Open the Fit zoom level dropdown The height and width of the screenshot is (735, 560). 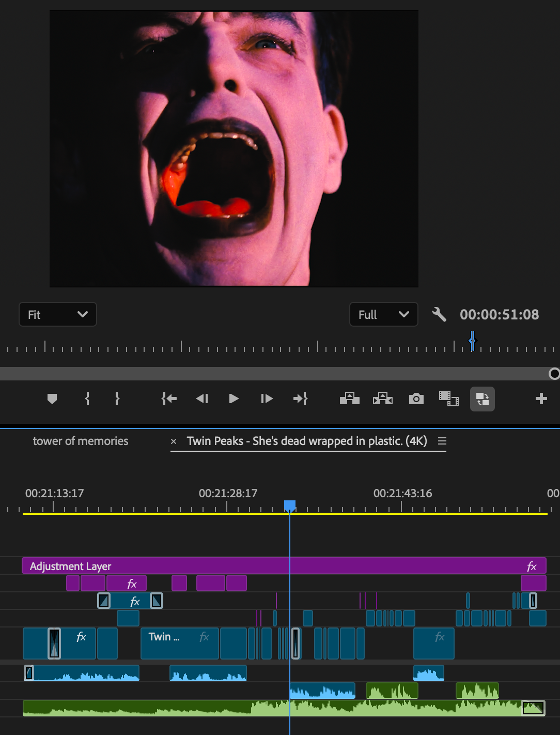58,314
